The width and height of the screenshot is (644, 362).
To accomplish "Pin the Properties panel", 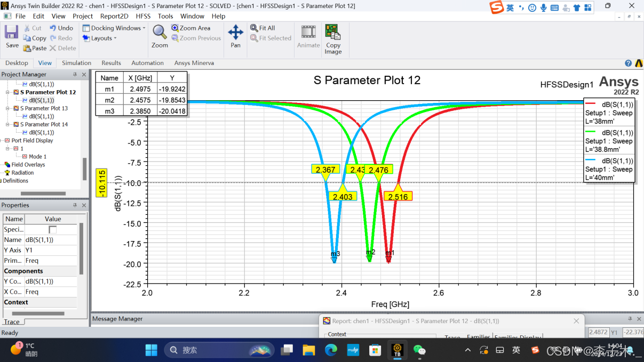I will (x=75, y=205).
